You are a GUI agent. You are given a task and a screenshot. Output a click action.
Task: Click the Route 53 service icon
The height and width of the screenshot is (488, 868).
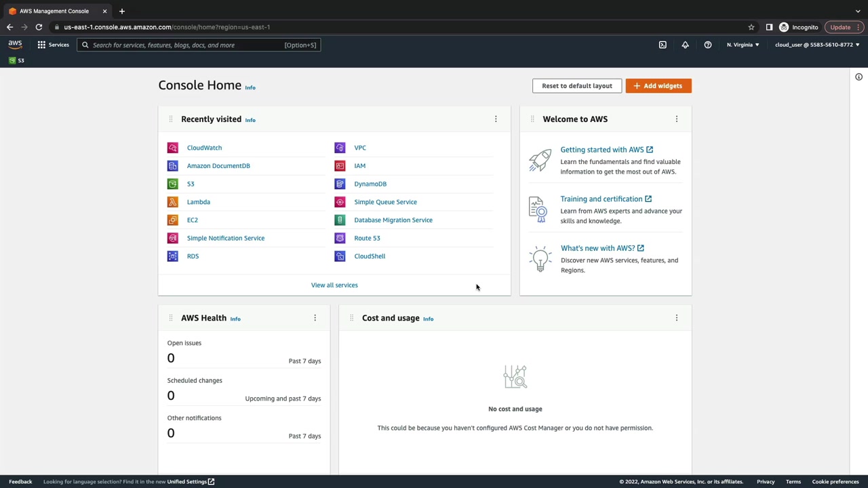point(340,238)
